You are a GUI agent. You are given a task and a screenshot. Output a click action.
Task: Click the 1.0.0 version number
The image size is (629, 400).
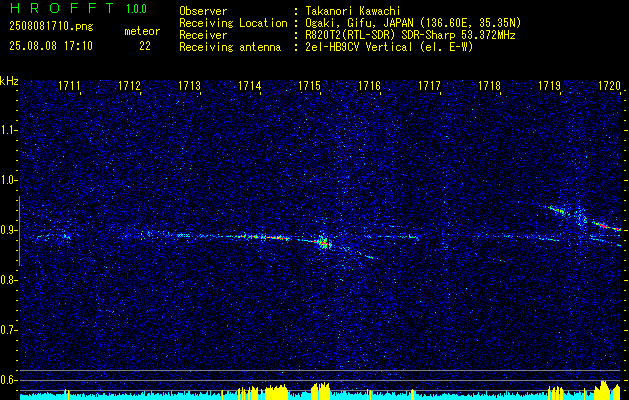136,9
